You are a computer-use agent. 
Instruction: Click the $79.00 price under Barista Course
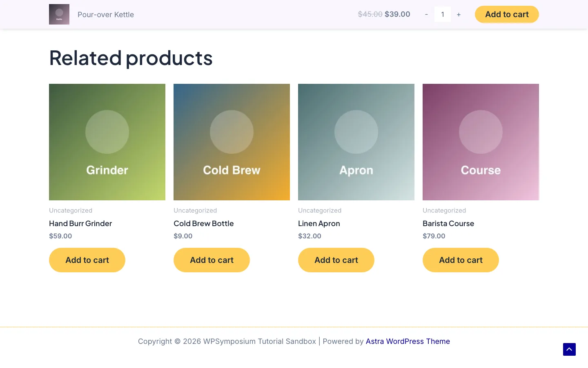click(434, 236)
